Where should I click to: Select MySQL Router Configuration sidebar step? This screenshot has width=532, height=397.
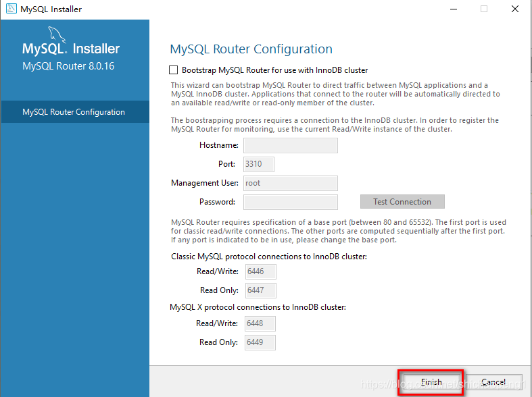[x=75, y=112]
